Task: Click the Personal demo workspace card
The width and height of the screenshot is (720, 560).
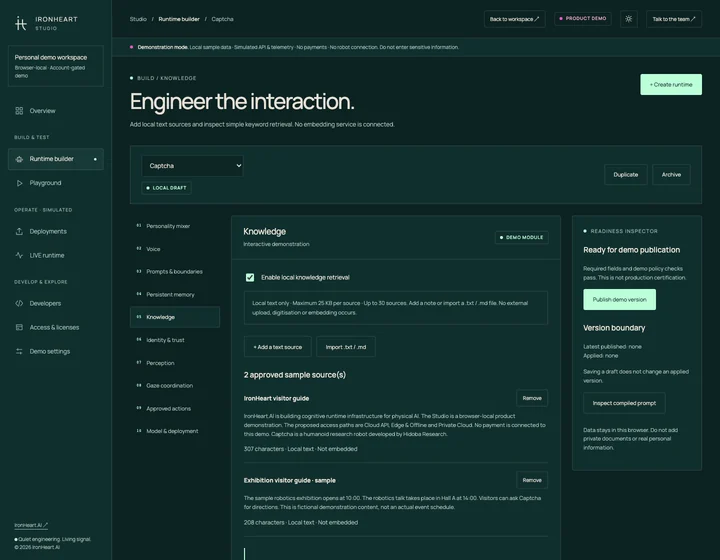Action: pos(56,66)
